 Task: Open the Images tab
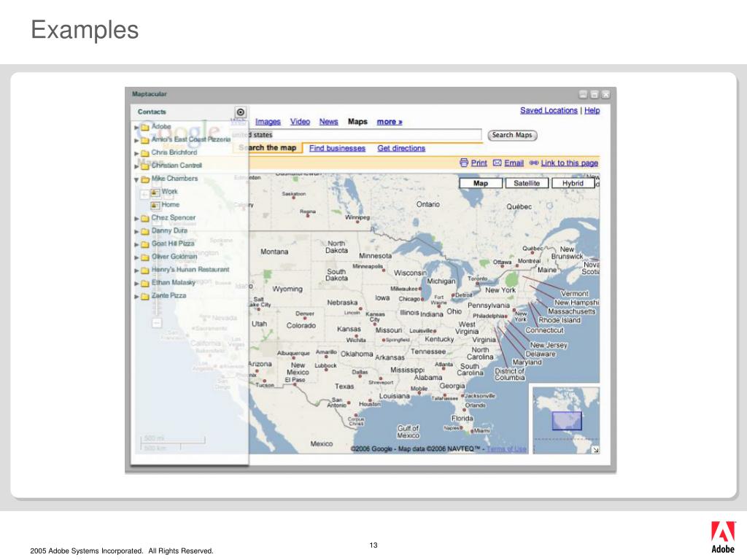(268, 122)
